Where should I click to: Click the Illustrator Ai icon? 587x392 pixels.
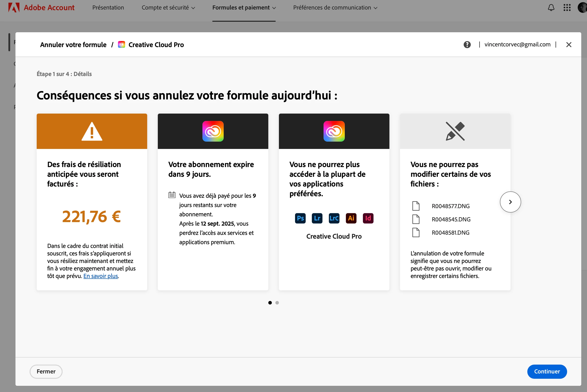[x=351, y=218]
